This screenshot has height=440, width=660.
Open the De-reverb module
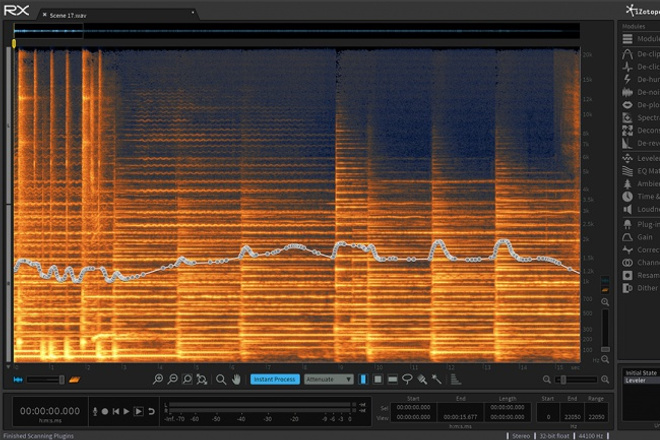(641, 143)
